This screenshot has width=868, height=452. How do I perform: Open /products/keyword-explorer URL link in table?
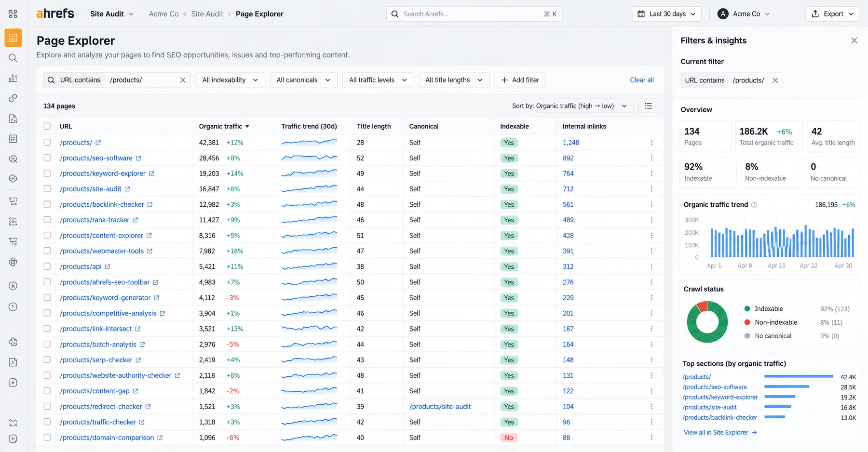103,173
